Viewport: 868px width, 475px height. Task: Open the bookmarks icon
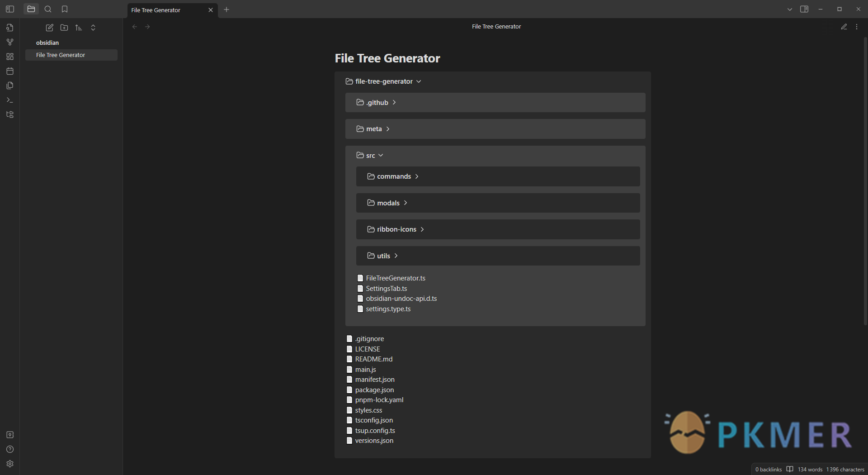[x=65, y=9]
